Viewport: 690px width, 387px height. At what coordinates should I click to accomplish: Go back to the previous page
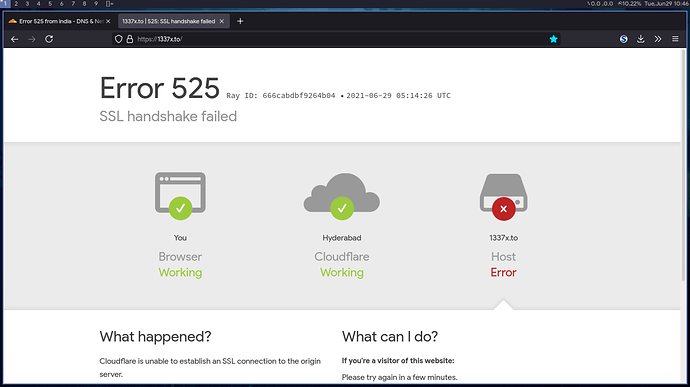[x=15, y=39]
